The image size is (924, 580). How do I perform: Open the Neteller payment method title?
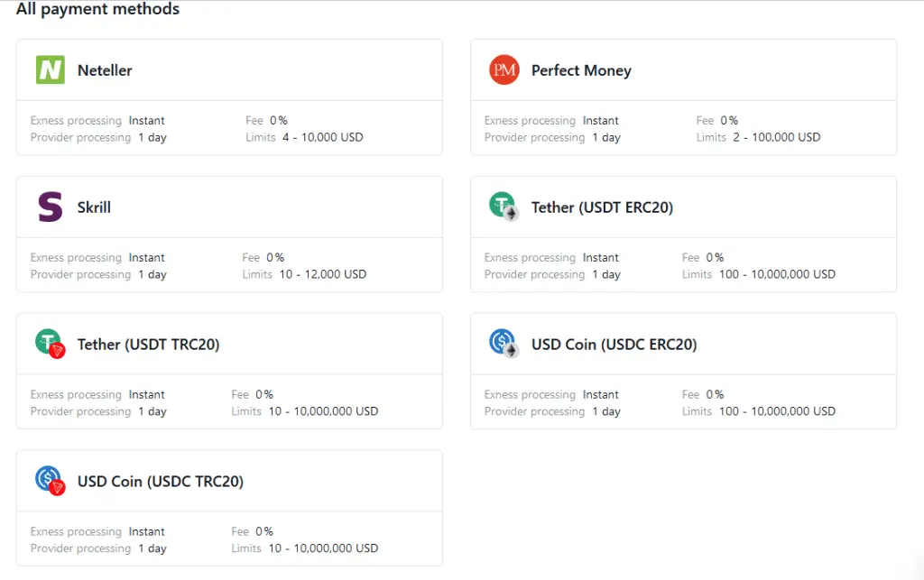[x=105, y=70]
